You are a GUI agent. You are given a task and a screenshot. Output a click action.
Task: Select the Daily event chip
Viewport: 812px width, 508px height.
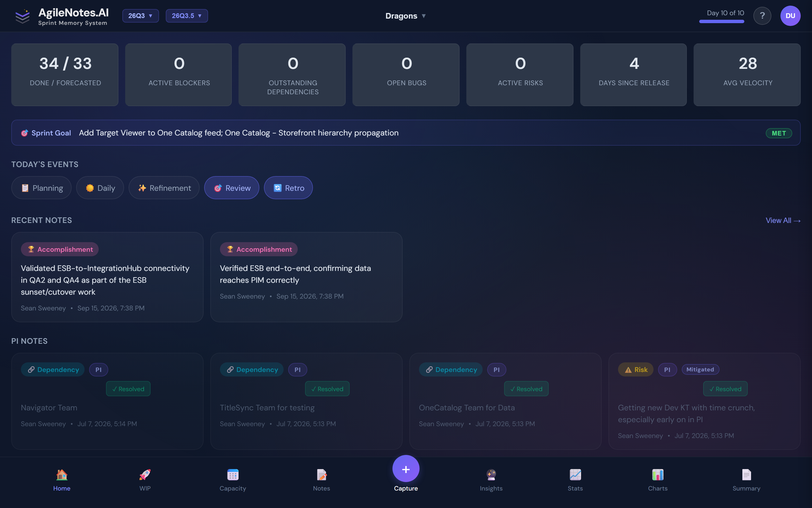click(100, 188)
